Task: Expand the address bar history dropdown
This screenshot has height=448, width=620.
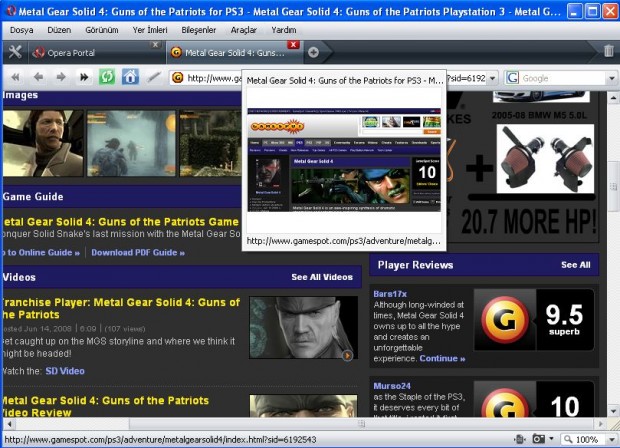Action: [493, 78]
